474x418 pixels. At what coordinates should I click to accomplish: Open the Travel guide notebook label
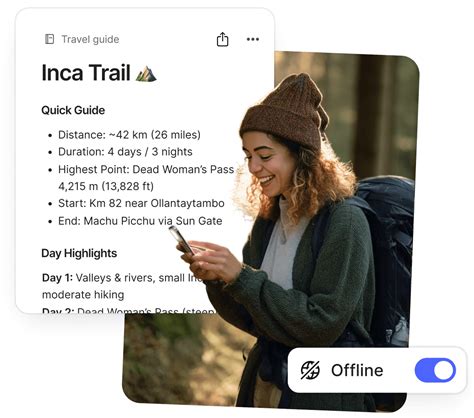pyautogui.click(x=90, y=39)
